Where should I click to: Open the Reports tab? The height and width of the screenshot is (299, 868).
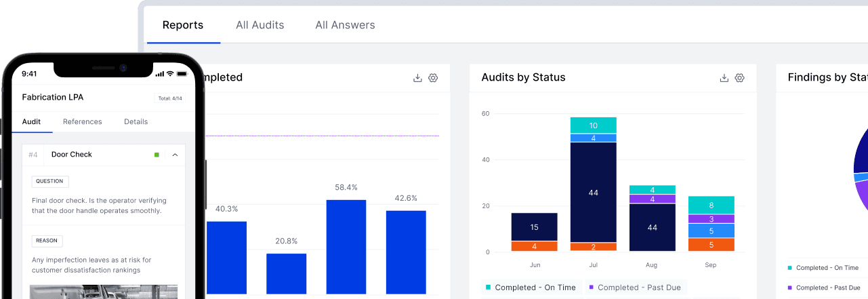point(183,25)
